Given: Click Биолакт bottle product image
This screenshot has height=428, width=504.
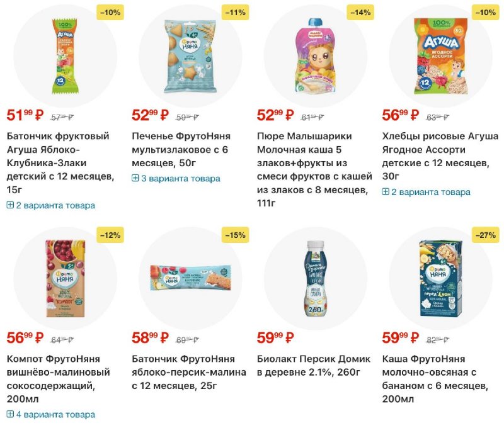Looking at the screenshot, I should point(315,277).
